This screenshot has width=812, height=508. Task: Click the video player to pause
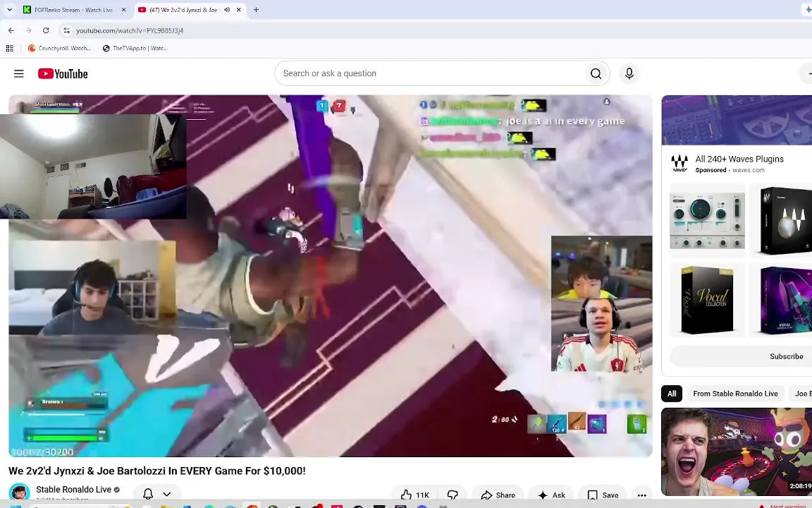tap(331, 276)
